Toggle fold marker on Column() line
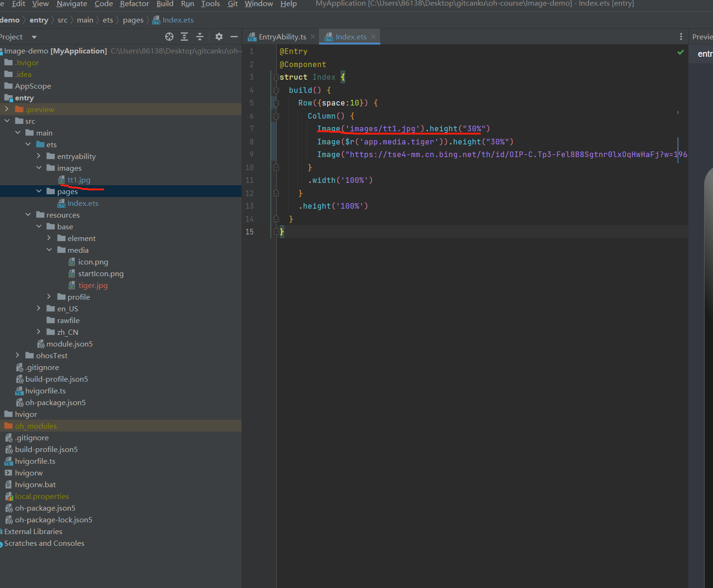This screenshot has height=588, width=713. click(276, 116)
